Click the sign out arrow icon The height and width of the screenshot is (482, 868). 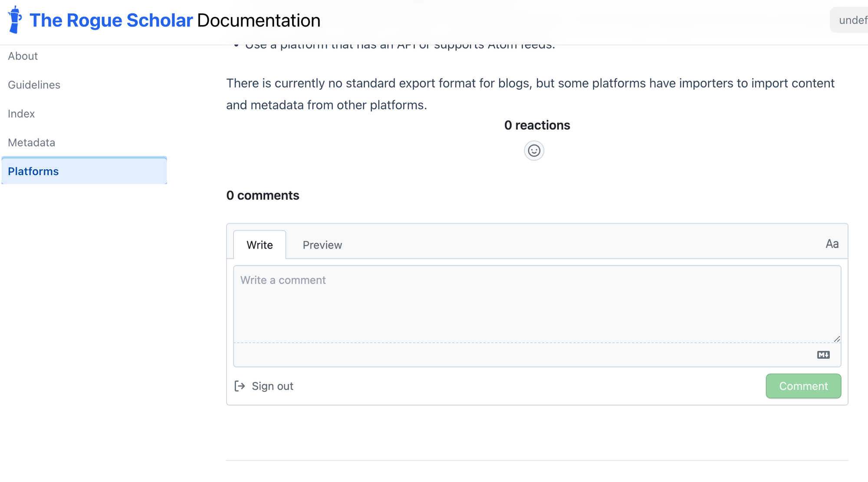(x=240, y=386)
